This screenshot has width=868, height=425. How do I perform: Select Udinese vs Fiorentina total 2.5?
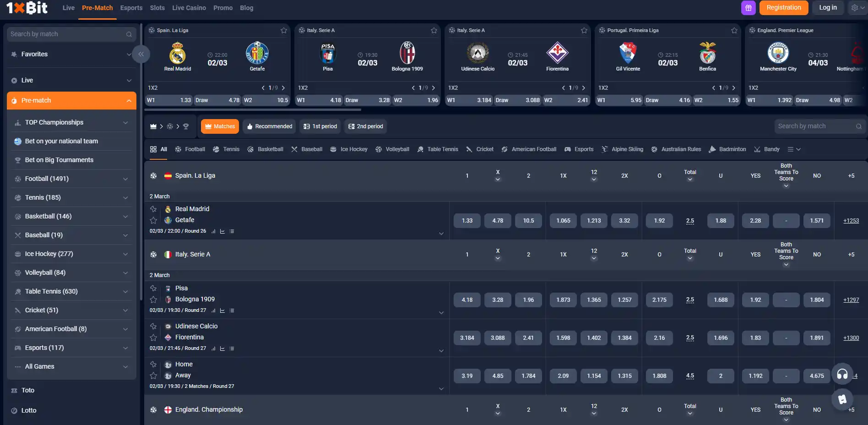(x=690, y=338)
